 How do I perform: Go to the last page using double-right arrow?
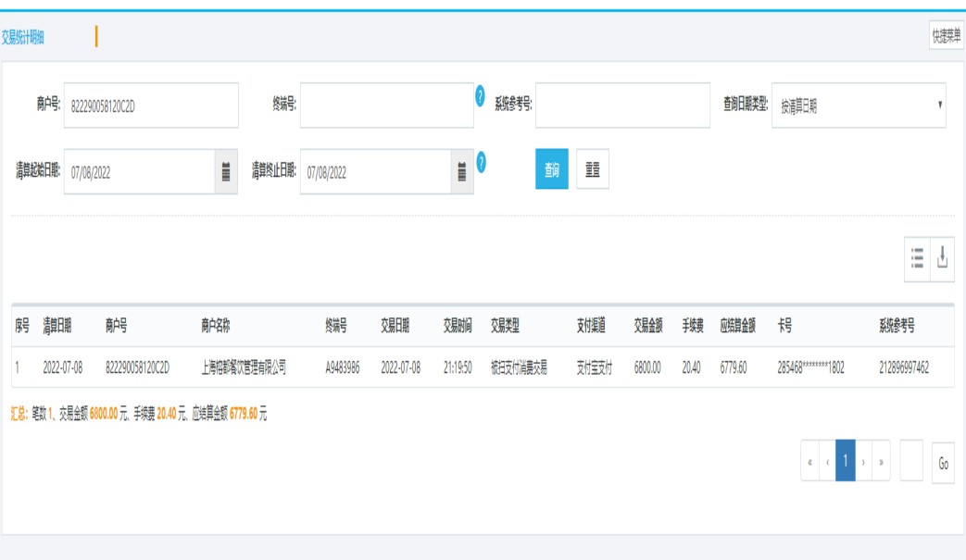pos(880,461)
